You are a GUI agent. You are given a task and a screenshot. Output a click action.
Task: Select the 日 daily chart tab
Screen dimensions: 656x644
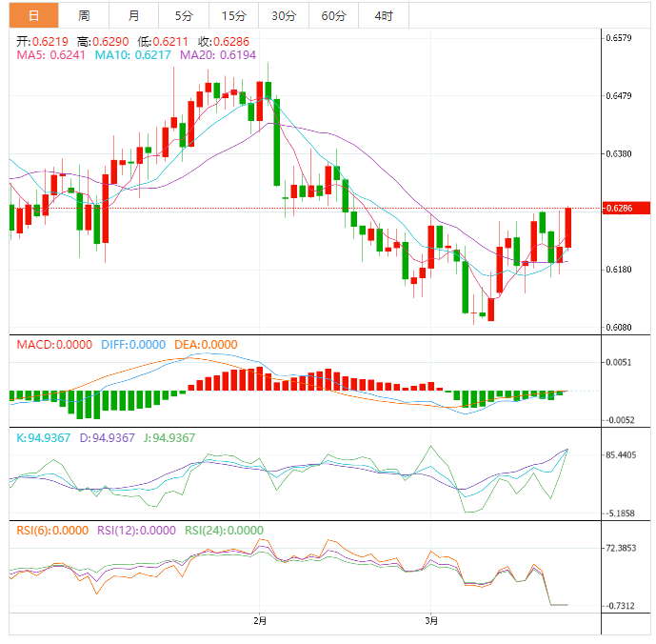click(x=33, y=15)
